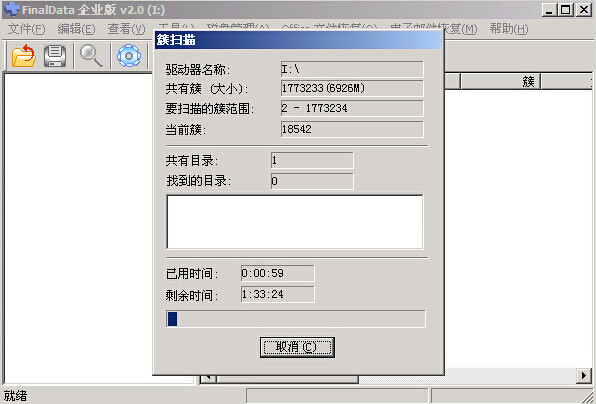Viewport: 596px width, 404px height.
Task: Click the found directories list box
Action: [295, 222]
